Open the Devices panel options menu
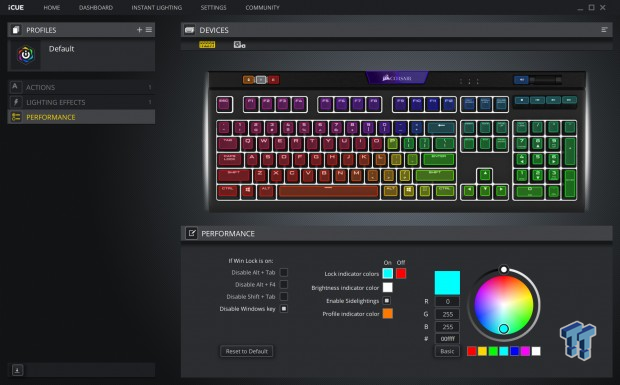The image size is (620, 385). [604, 30]
